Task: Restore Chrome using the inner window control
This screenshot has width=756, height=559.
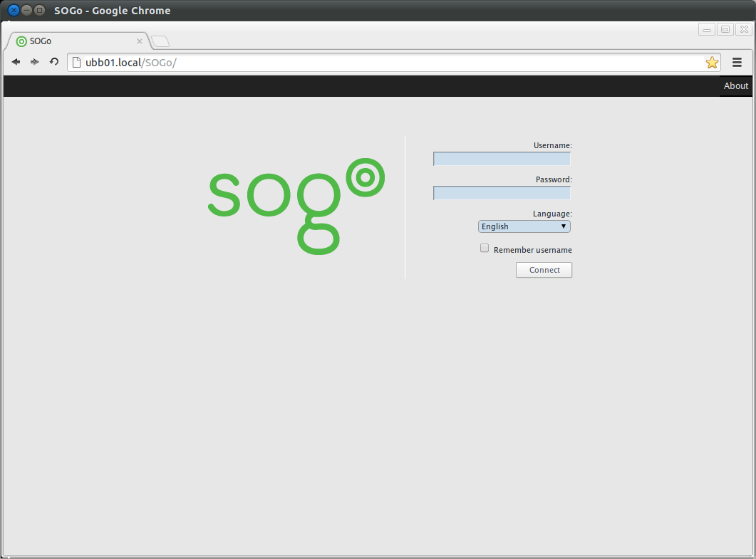Action: click(725, 29)
